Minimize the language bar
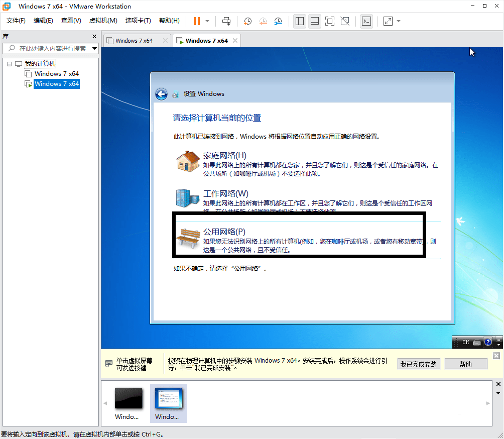Image resolution: width=504 pixels, height=439 pixels. (x=498, y=340)
